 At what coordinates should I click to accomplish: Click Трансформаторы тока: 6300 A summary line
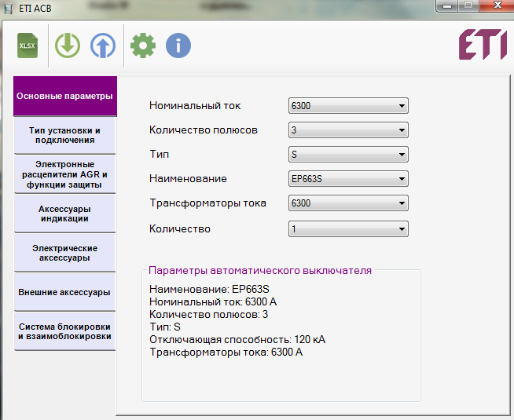pos(226,352)
